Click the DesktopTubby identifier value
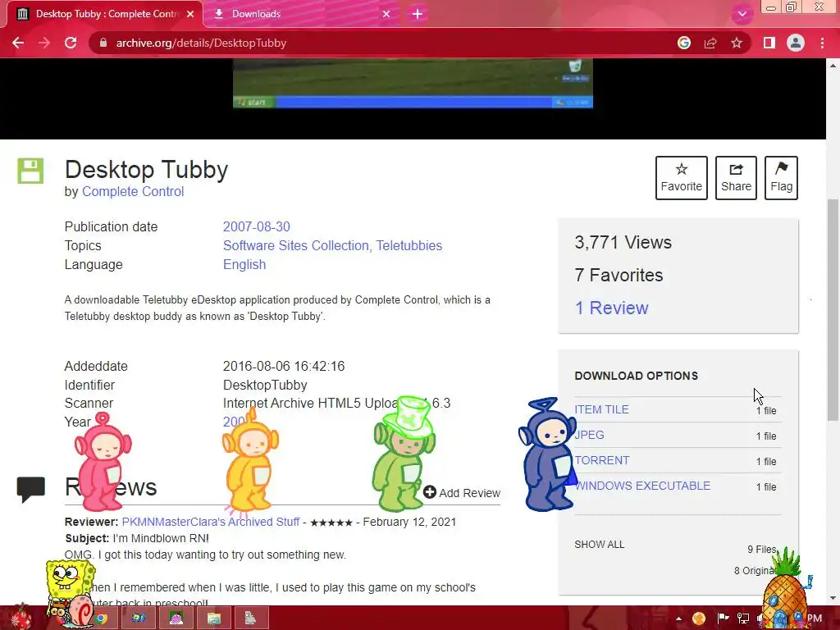 [265, 386]
